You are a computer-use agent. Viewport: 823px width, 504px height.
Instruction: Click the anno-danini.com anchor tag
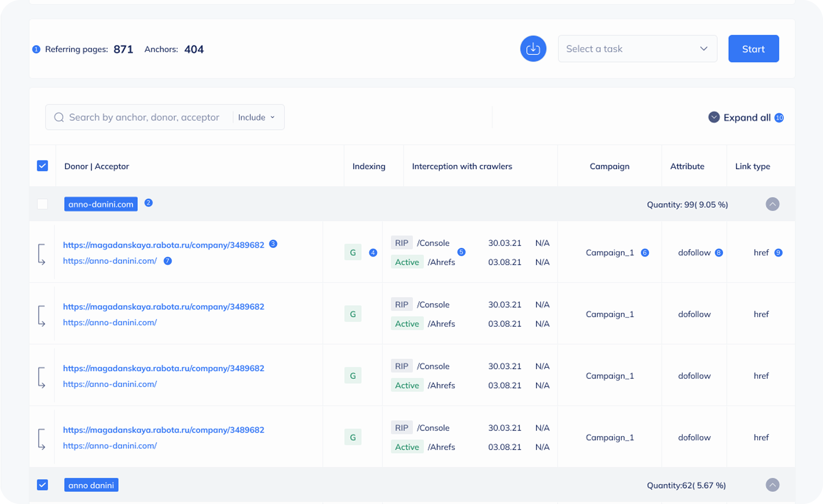101,204
